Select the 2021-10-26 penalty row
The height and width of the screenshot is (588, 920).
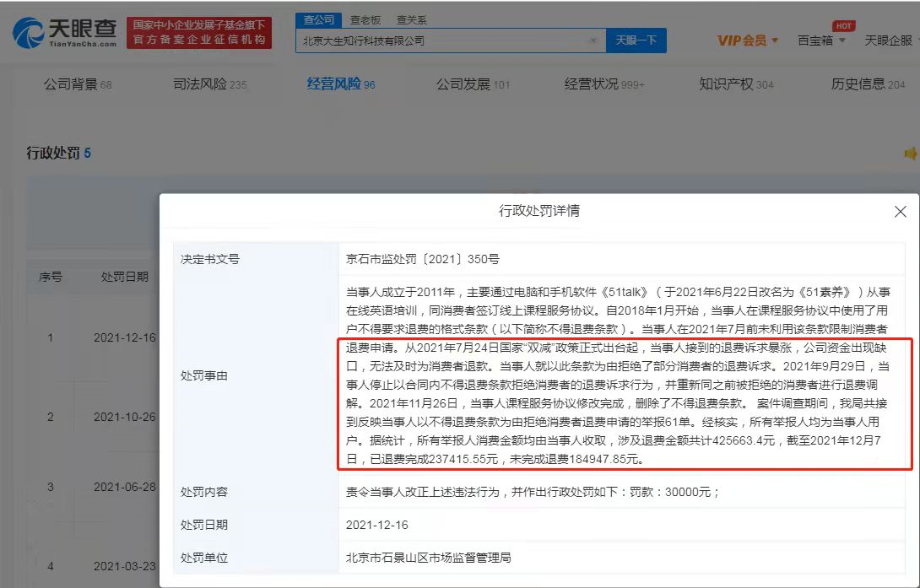coord(94,417)
